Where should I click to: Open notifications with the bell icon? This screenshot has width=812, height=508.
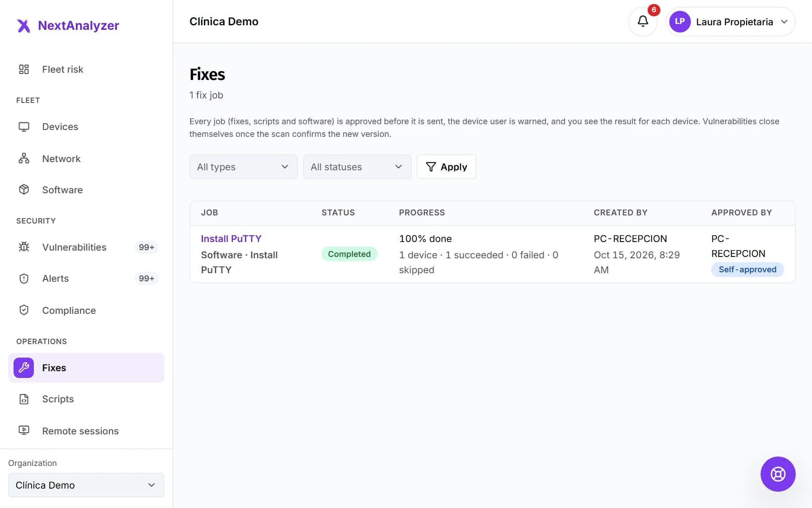click(643, 21)
